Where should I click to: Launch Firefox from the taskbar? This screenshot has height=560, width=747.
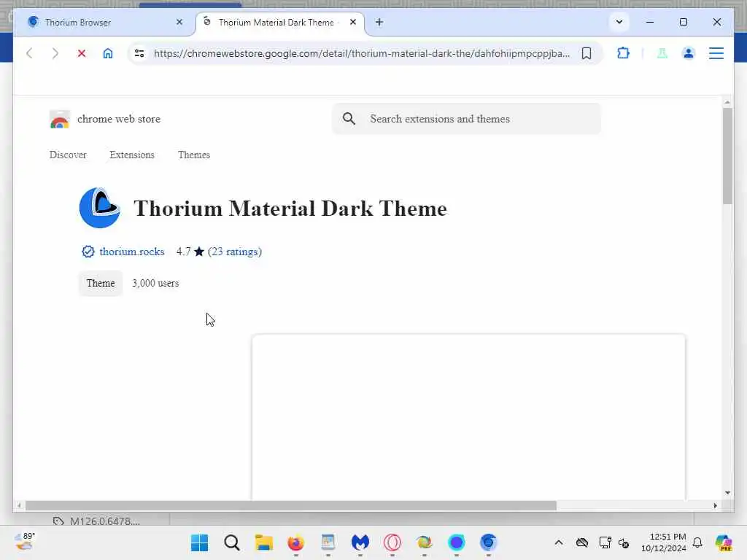point(296,542)
